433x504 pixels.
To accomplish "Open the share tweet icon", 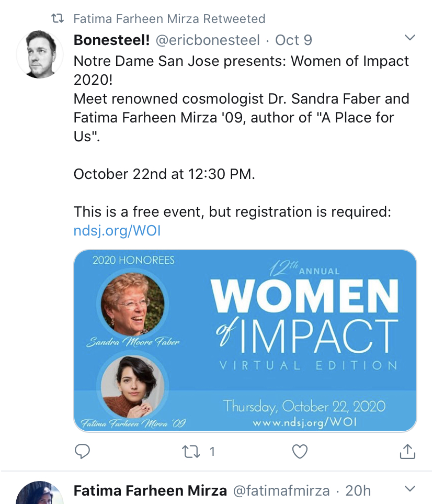I will coord(407,451).
